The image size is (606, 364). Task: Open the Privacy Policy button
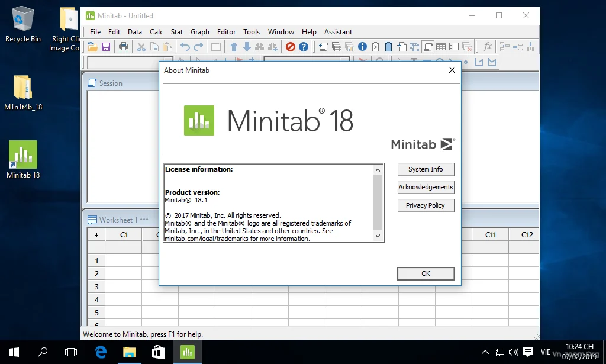point(426,205)
